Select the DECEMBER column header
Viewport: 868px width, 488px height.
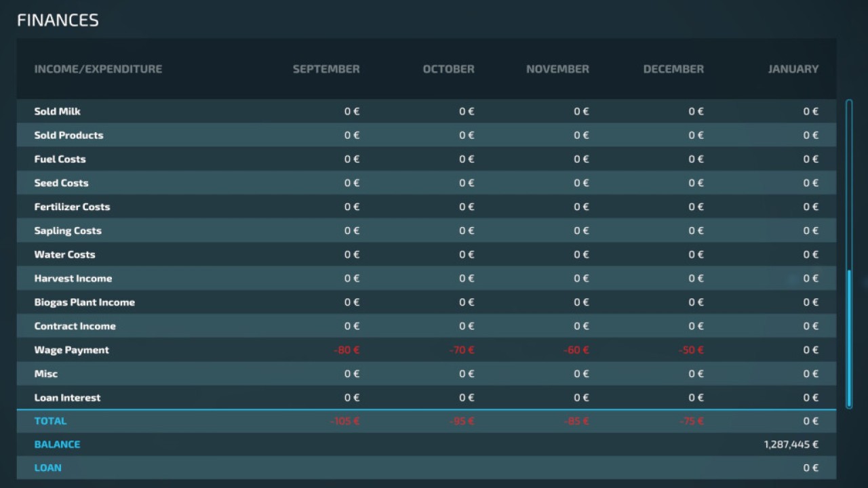pyautogui.click(x=673, y=69)
